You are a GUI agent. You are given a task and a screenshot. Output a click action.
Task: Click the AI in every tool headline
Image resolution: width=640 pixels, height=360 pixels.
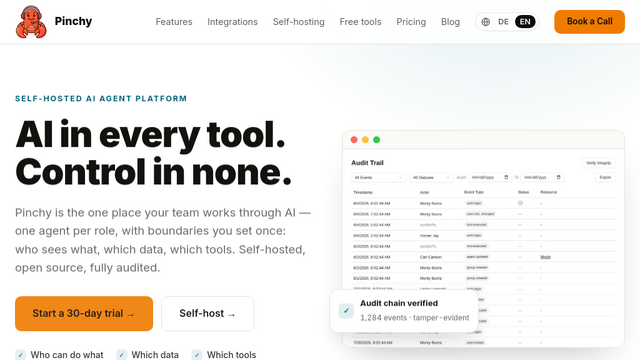point(150,135)
